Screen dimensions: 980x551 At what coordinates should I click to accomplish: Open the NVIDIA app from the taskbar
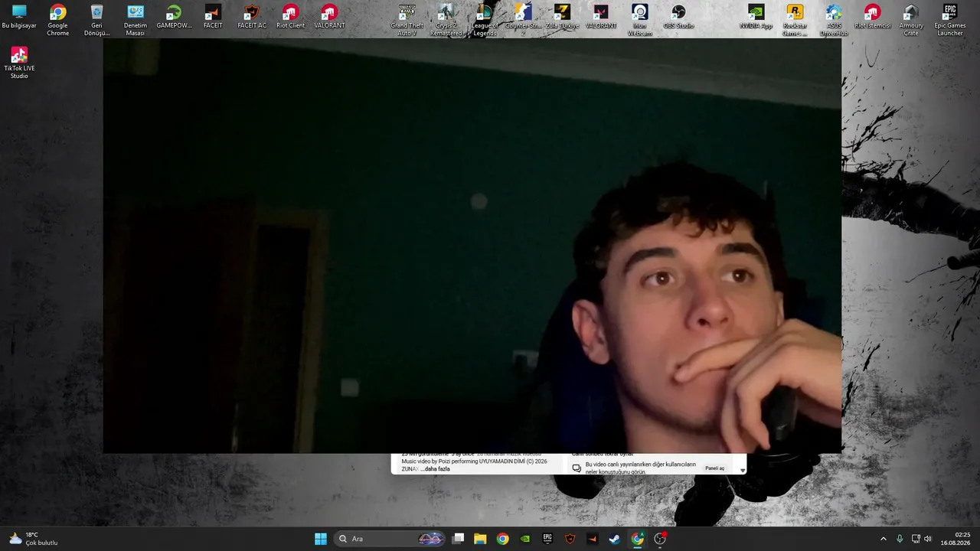[x=524, y=539]
